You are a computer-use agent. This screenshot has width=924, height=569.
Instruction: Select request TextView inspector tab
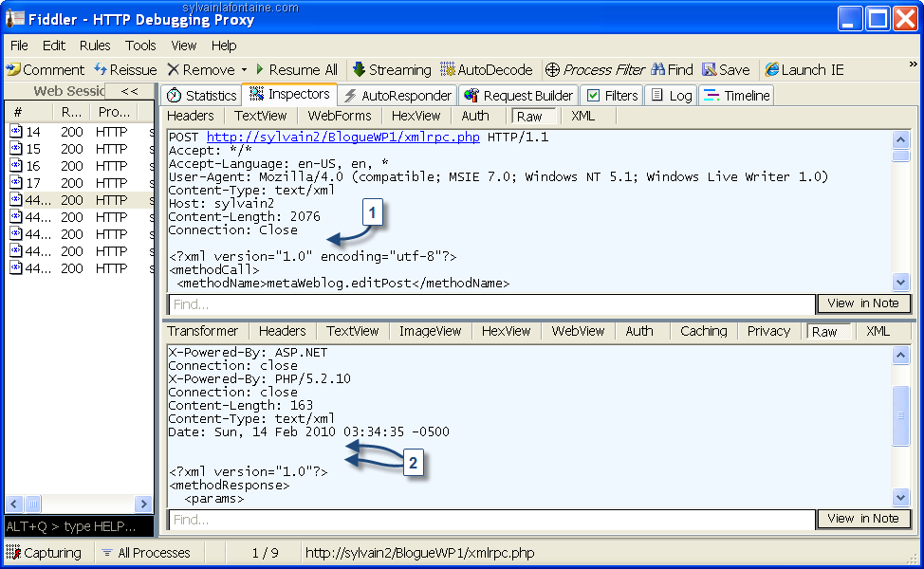pyautogui.click(x=260, y=116)
